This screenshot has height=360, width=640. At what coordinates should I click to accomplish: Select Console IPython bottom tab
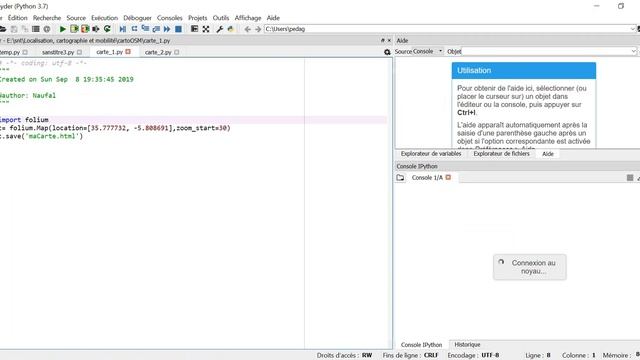(x=421, y=344)
